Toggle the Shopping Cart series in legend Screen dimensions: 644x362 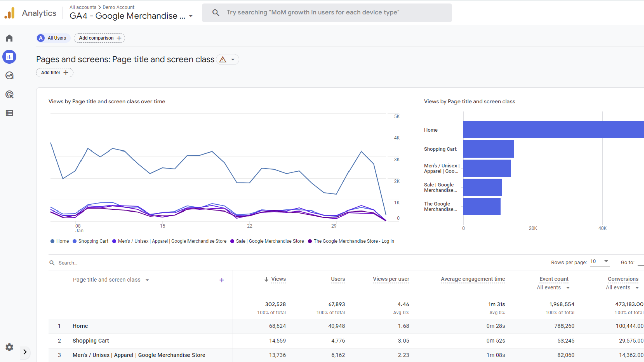pos(90,241)
